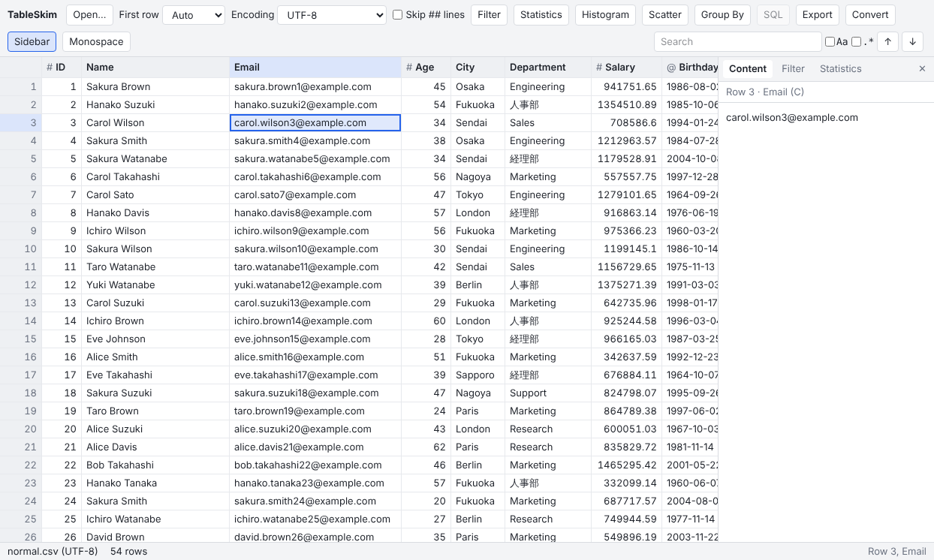This screenshot has width=934, height=560.
Task: Select the Age column header
Action: coord(426,68)
